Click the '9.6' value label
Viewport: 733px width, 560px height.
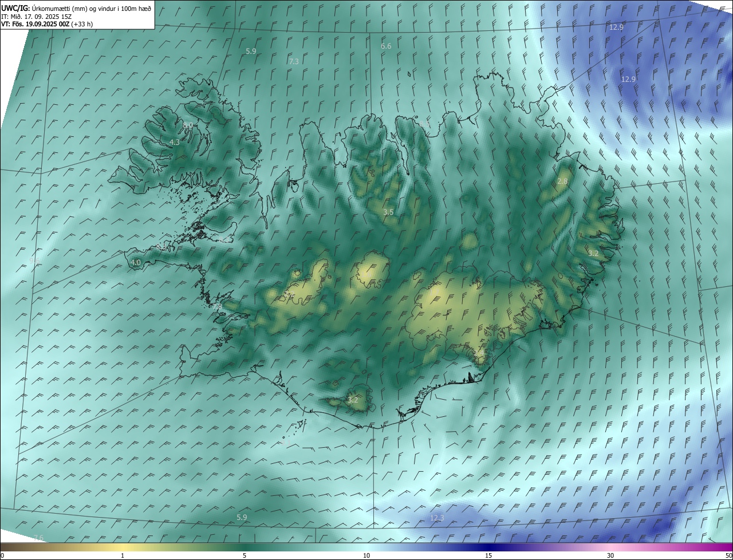pyautogui.click(x=34, y=261)
